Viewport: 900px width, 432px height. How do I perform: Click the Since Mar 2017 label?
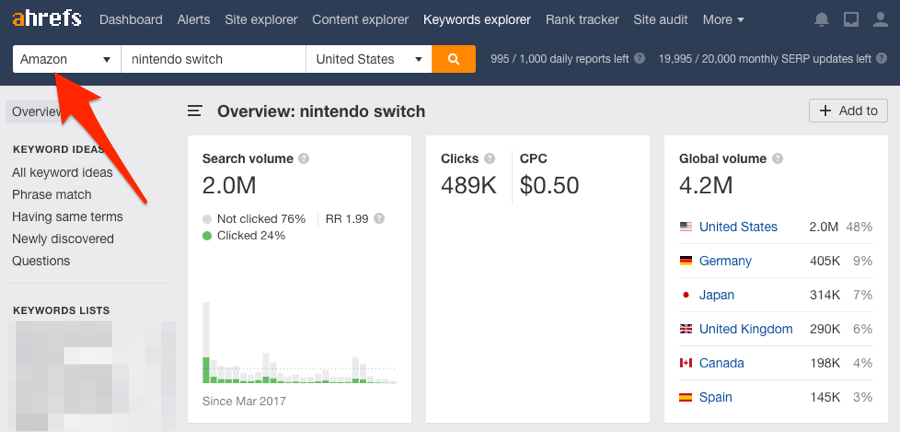(244, 401)
